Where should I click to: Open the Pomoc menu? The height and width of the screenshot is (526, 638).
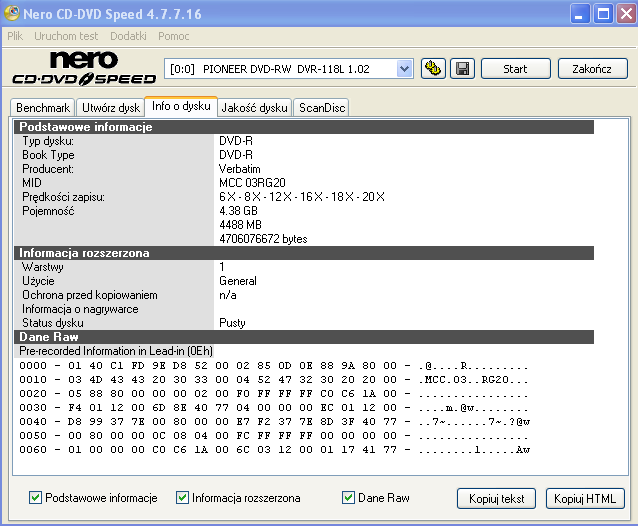(174, 36)
